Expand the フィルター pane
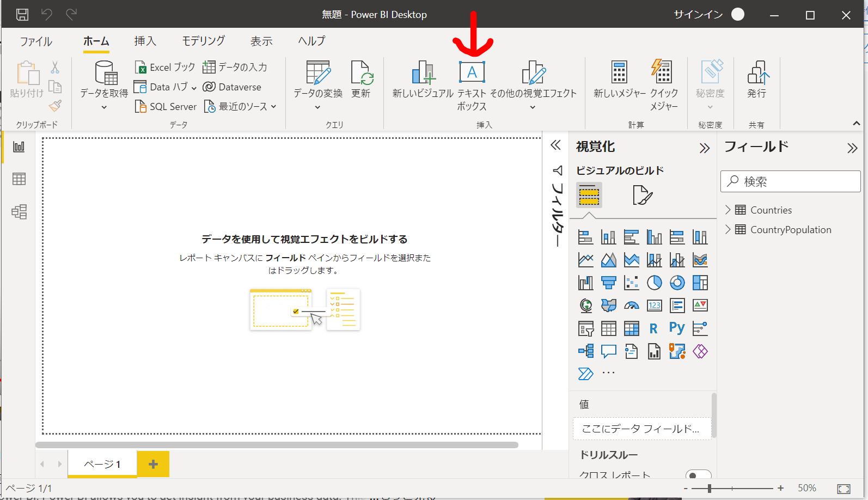 tap(555, 145)
